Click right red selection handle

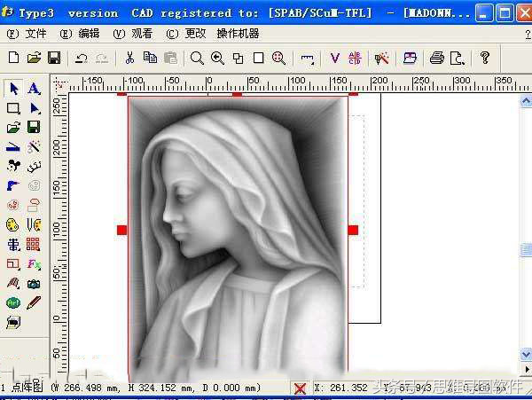[x=353, y=230]
